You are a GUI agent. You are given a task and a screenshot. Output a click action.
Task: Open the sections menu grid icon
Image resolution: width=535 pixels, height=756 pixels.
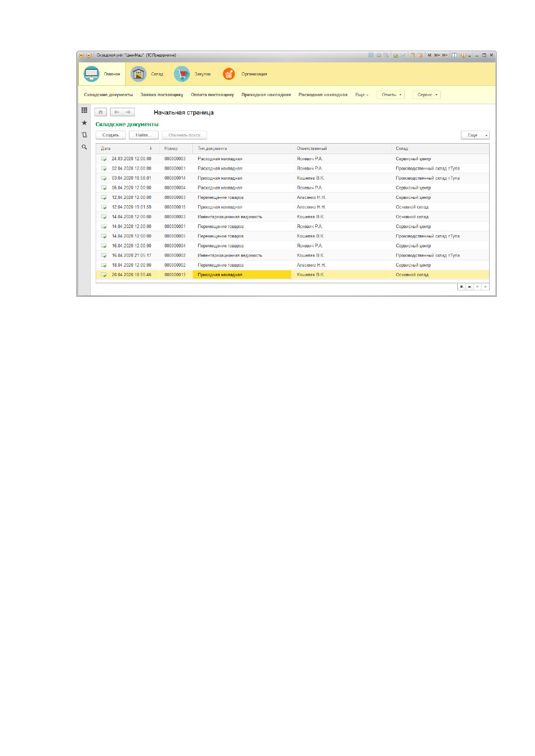[84, 110]
